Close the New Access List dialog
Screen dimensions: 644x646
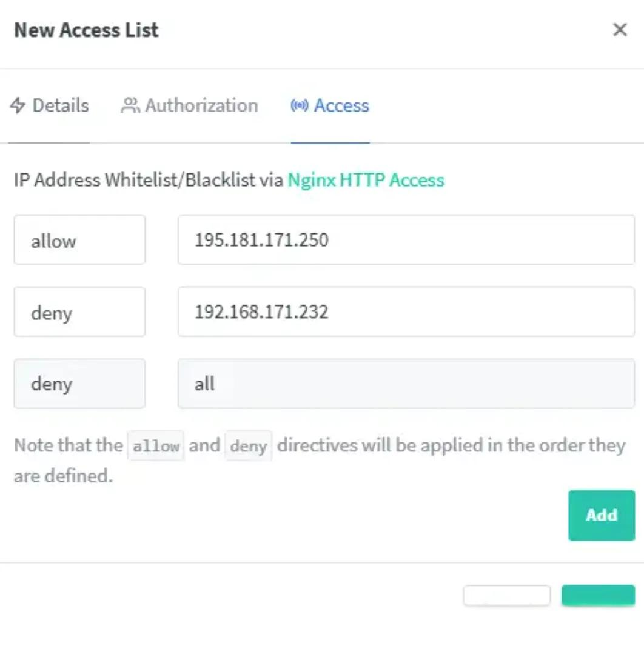point(620,30)
